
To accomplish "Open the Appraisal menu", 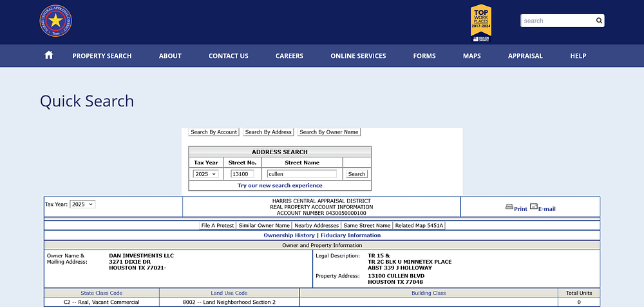I will 526,56.
